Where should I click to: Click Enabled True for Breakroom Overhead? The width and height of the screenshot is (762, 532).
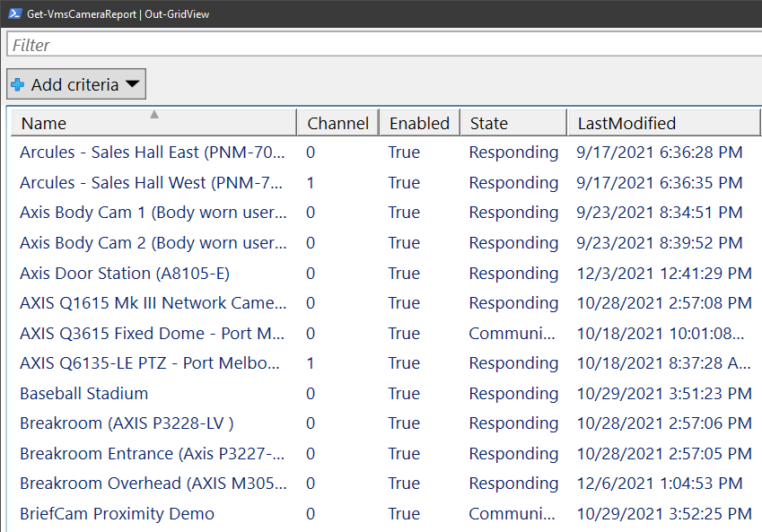(404, 484)
